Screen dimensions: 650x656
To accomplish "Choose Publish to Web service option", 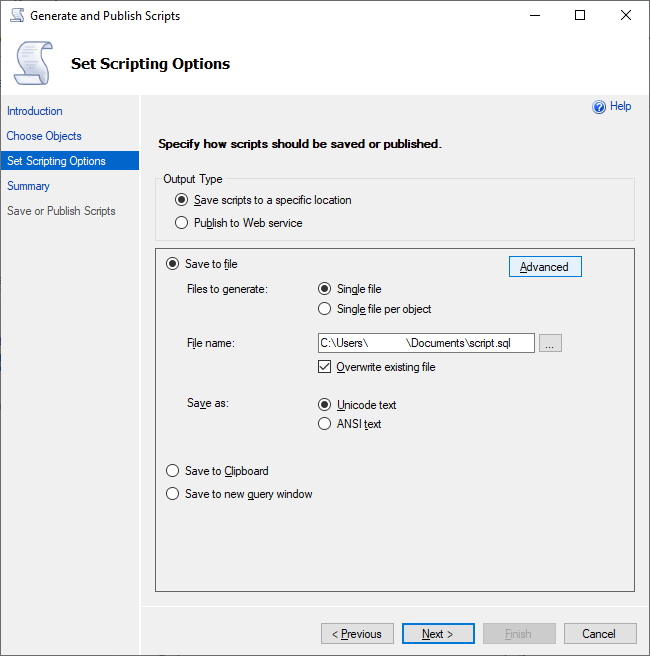I will pyautogui.click(x=181, y=223).
